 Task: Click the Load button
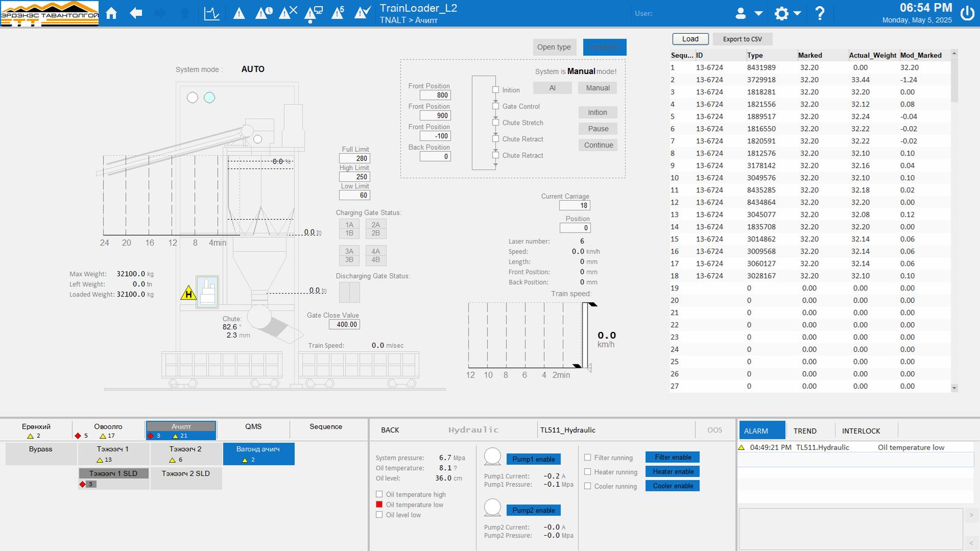pyautogui.click(x=690, y=39)
